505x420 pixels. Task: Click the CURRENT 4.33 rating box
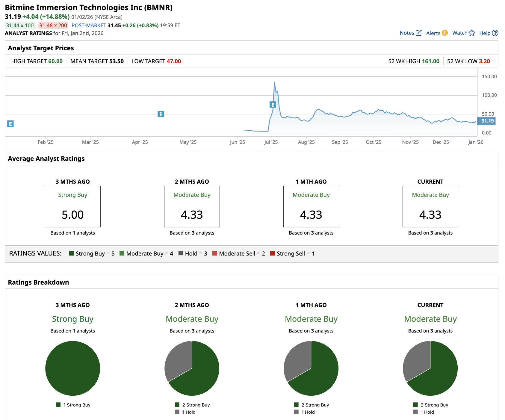tap(430, 207)
